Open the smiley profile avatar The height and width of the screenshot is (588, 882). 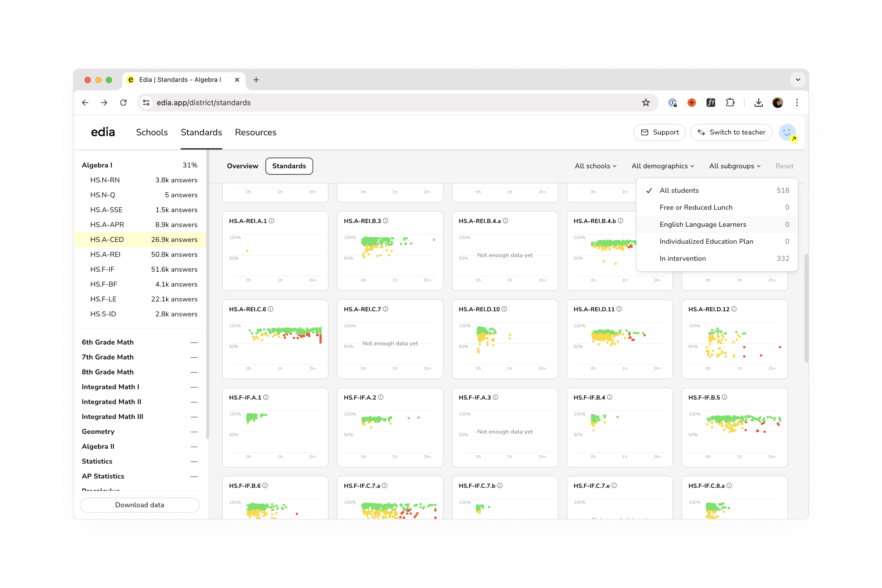pos(787,132)
